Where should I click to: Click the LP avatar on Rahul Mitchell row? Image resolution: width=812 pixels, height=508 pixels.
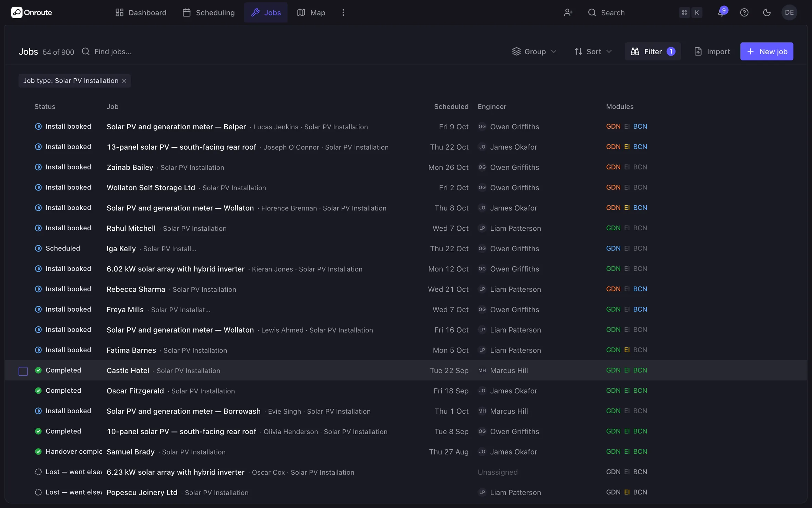point(482,228)
